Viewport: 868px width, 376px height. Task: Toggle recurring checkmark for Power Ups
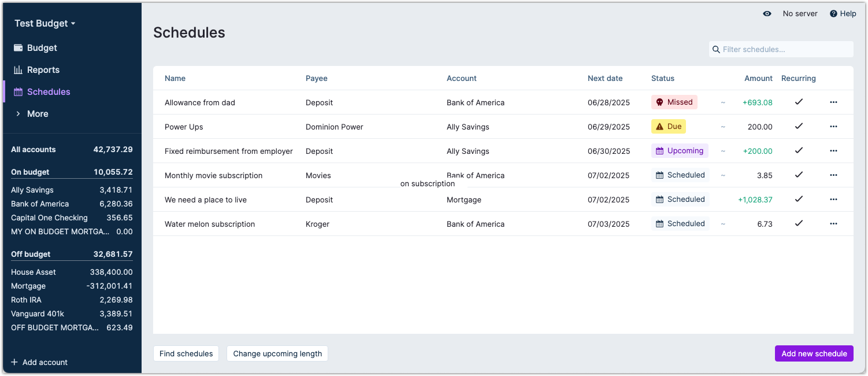799,126
